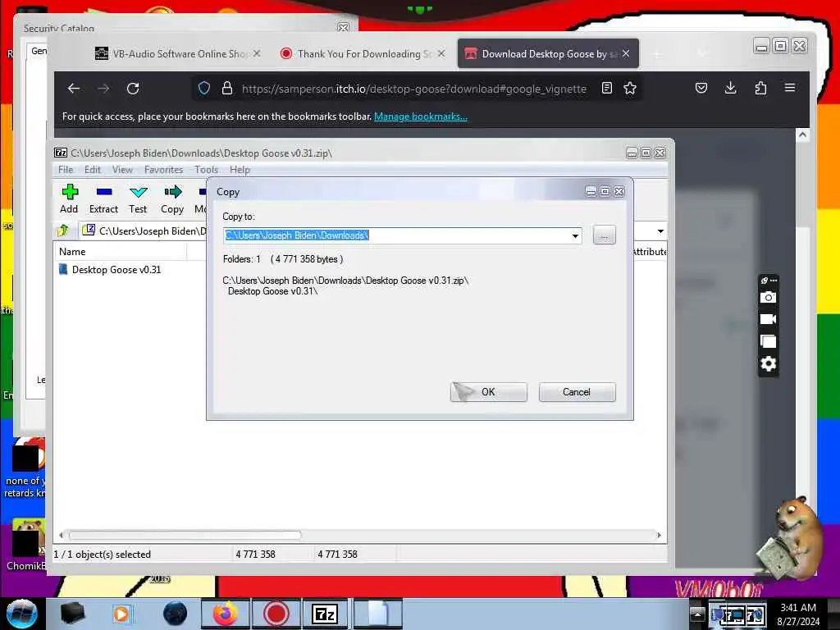The image size is (840, 630).
Task: Close the Download Desktop Goose tab
Action: [x=626, y=53]
